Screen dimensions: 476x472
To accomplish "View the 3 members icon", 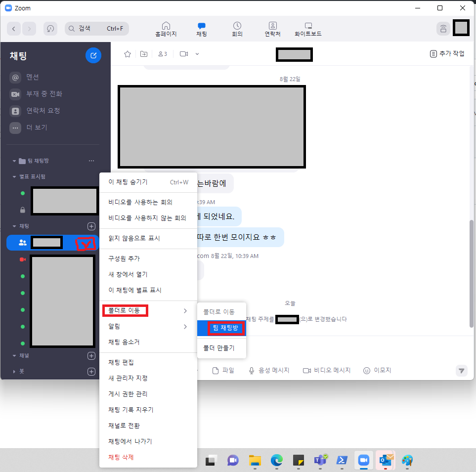I will [163, 54].
